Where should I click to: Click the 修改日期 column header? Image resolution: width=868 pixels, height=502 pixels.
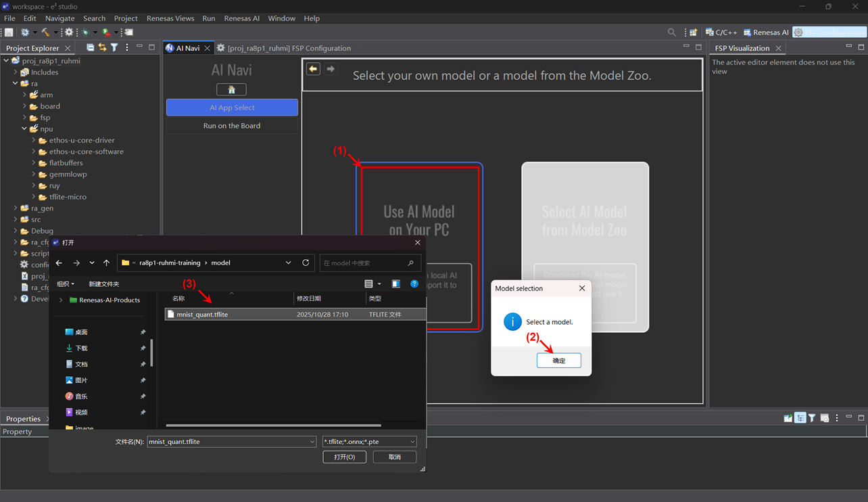pyautogui.click(x=308, y=298)
